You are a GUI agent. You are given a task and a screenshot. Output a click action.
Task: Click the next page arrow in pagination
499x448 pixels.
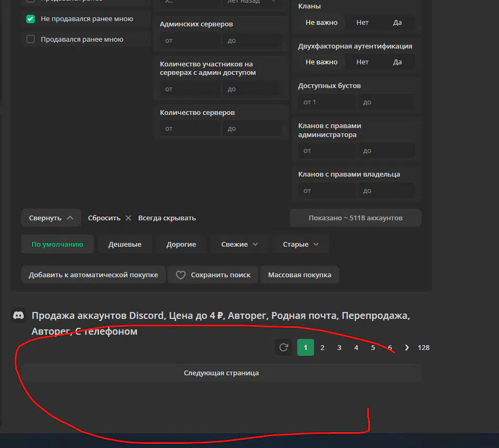click(407, 348)
